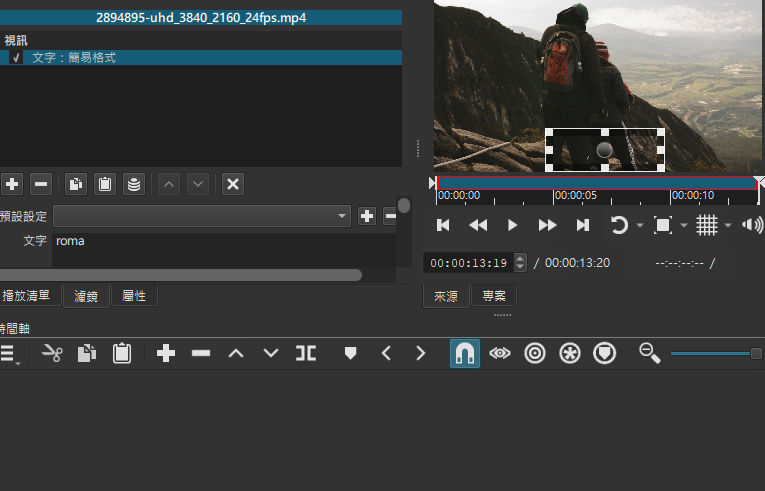Toggle scrub while dragging eye icon
The image size is (765, 491).
click(x=499, y=353)
